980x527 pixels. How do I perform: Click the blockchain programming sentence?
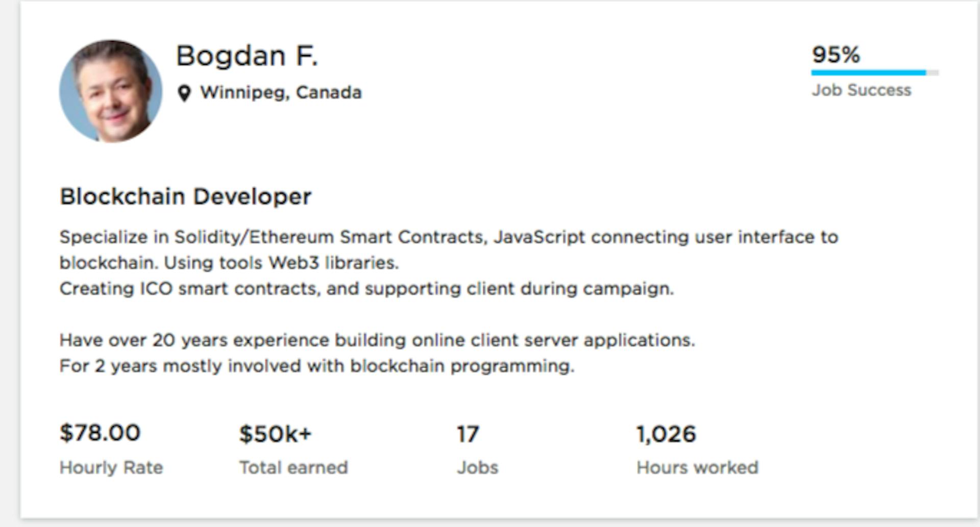[316, 366]
